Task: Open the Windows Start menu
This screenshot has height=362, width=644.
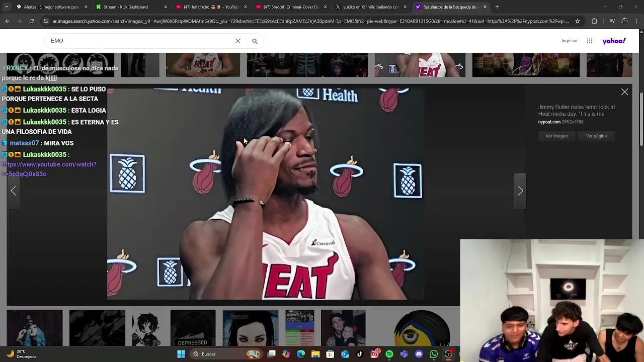Action: [181, 354]
